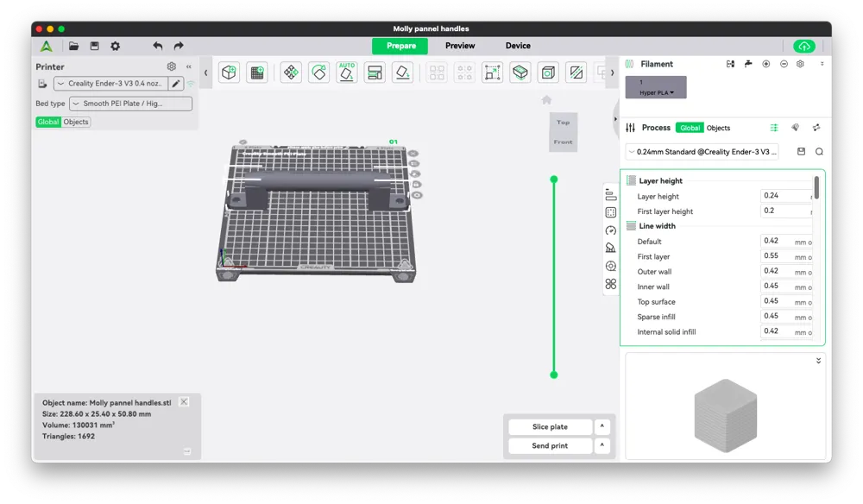Click the filament sync icon
Viewport: 863px width, 504px height.
coord(730,64)
